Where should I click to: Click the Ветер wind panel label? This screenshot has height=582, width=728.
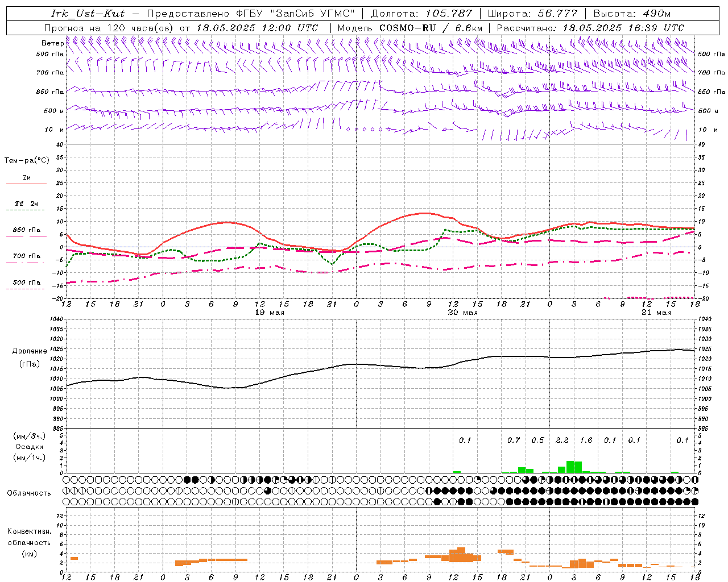[x=52, y=43]
